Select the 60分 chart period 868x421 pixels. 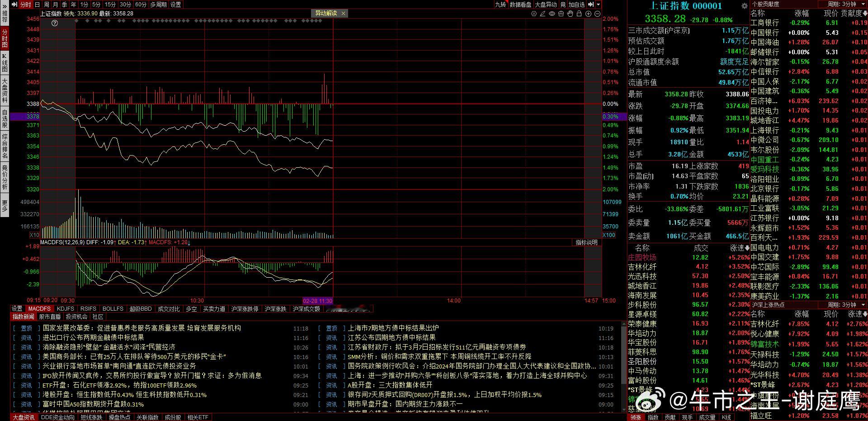[x=141, y=5]
